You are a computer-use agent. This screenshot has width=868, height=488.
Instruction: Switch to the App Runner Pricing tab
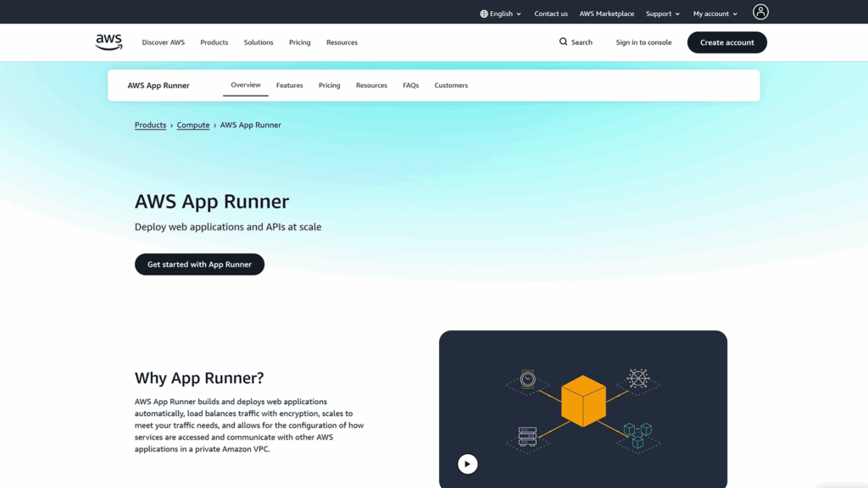click(330, 86)
